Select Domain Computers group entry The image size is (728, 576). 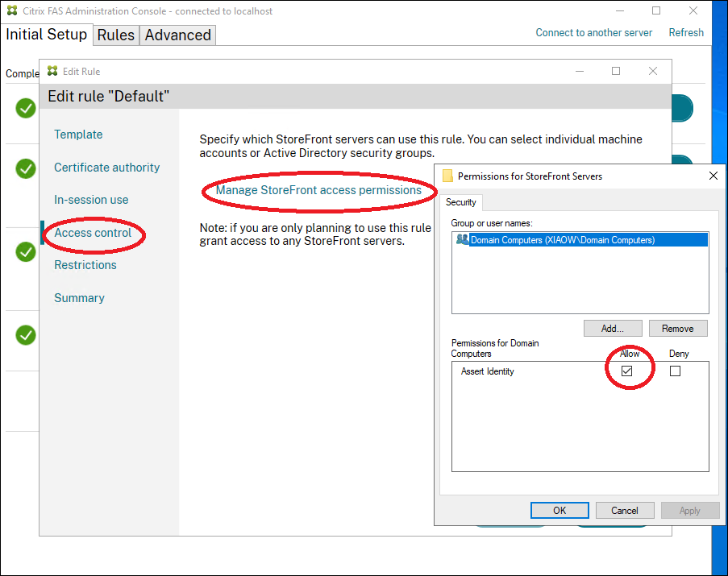tap(580, 240)
